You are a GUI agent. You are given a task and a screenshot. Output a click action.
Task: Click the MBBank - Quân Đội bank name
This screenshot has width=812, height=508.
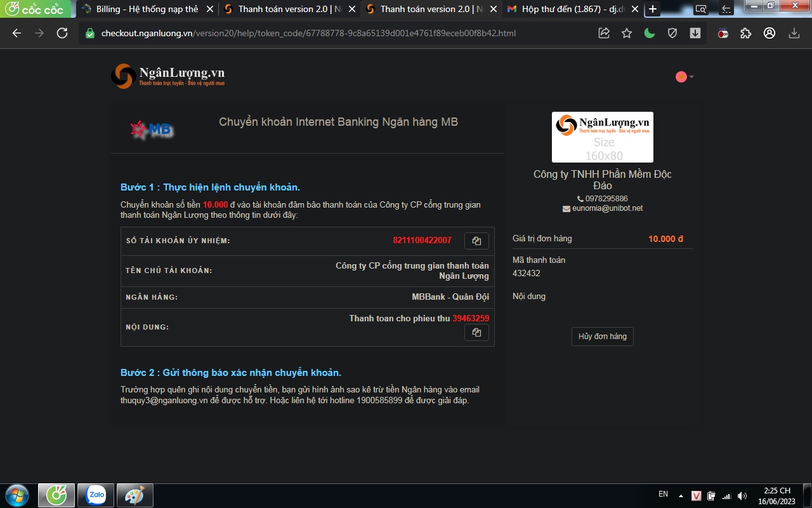(450, 297)
